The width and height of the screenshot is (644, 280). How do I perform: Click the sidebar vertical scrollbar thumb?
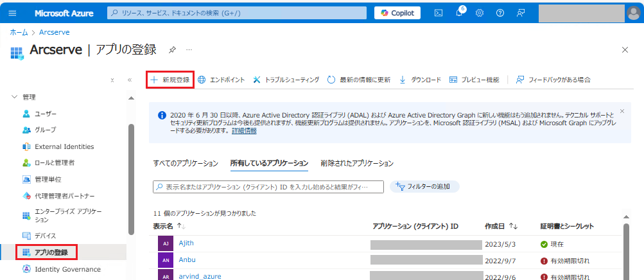point(131,179)
